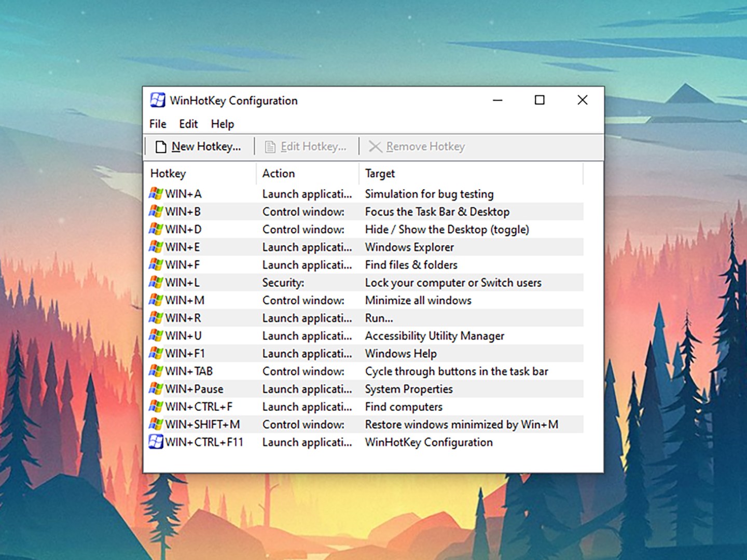The height and width of the screenshot is (560, 747).
Task: Click the Windows logo beside WIN+TAB
Action: pos(155,371)
